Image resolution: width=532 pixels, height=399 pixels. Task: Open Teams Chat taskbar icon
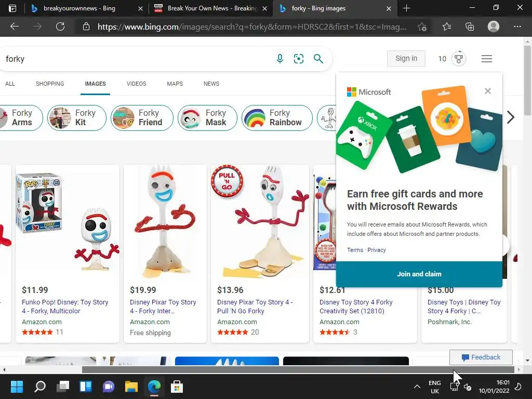pos(109,387)
